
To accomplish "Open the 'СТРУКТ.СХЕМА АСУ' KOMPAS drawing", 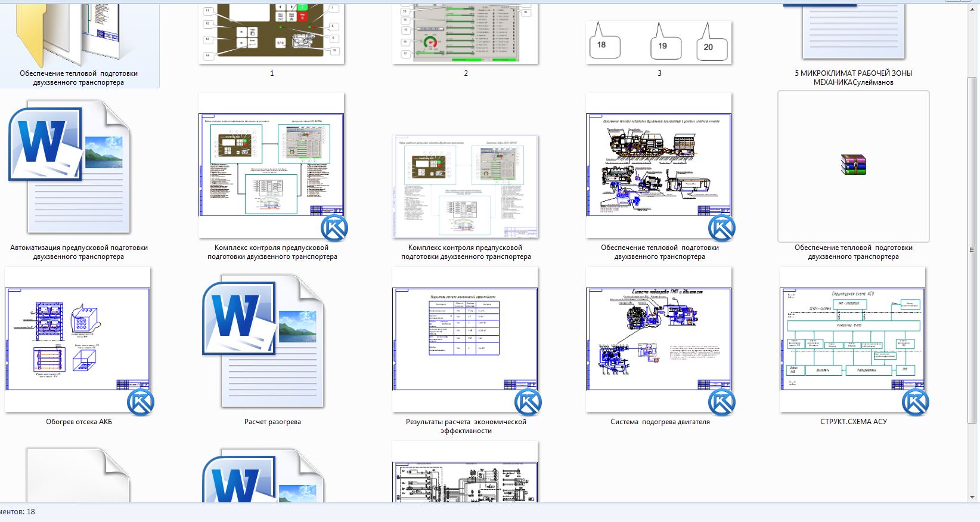I will [853, 340].
